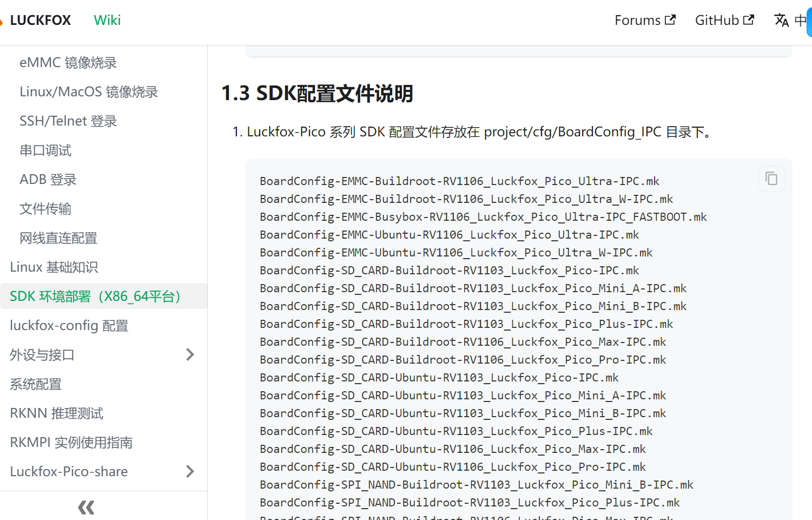Click SD_CARD-Buildroot-RV1106 Pico_Pro-IPC.mk line
Viewport: 812px width, 520px height.
click(463, 360)
